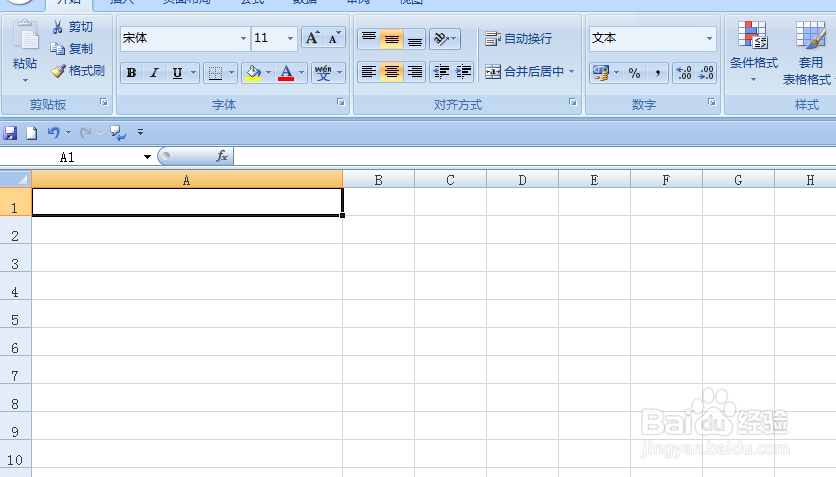This screenshot has width=836, height=477.
Task: Enable wrap text (自动换行)
Action: pos(519,39)
